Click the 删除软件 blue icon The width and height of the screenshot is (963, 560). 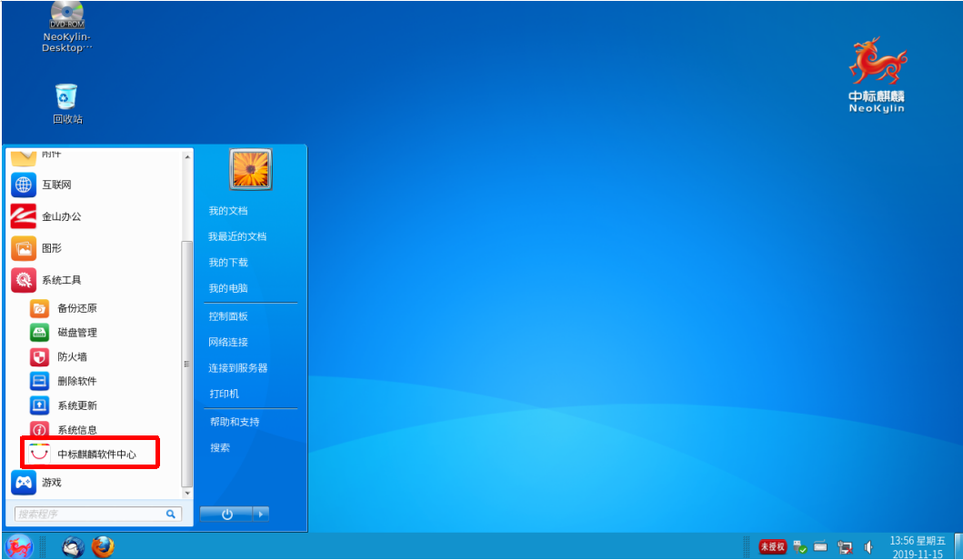tap(39, 381)
